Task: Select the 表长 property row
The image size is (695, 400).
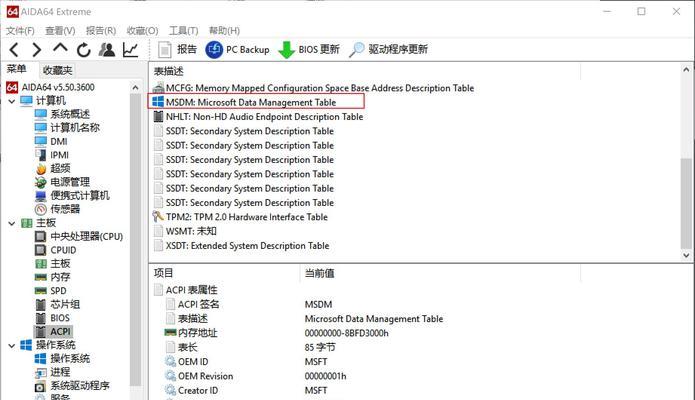Action: (x=250, y=347)
